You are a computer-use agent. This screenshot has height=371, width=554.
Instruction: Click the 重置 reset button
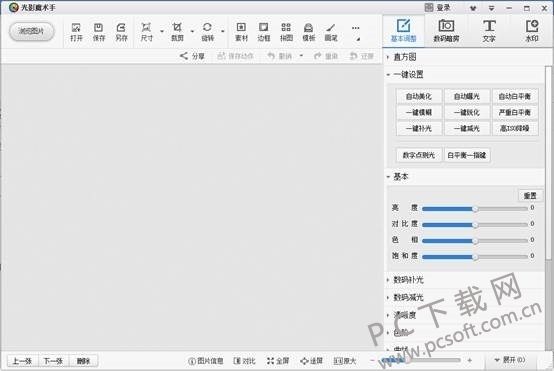click(x=530, y=195)
